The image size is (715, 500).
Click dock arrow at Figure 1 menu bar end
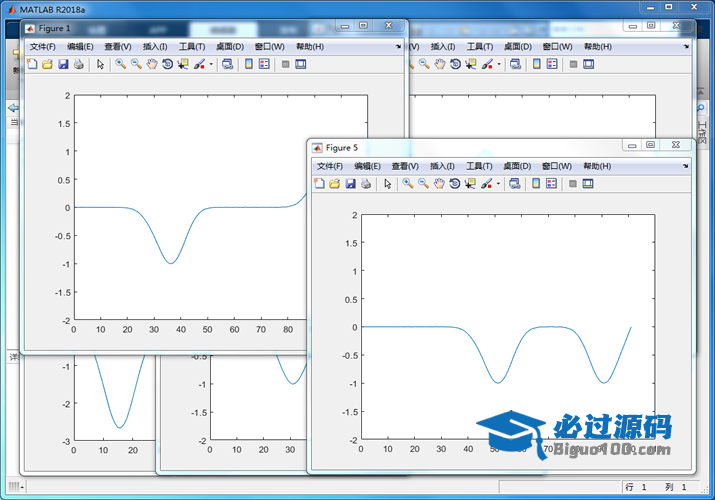point(398,46)
